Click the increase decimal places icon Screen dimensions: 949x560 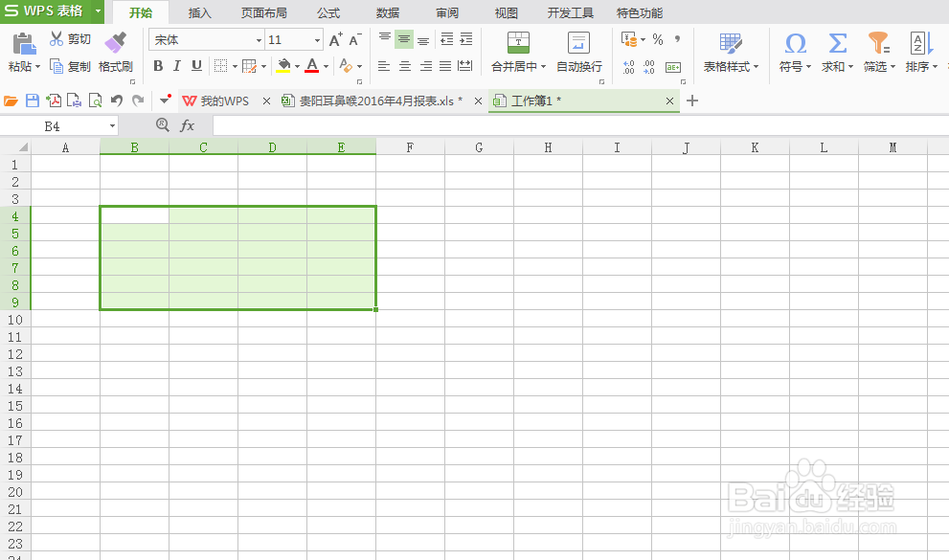(x=629, y=67)
